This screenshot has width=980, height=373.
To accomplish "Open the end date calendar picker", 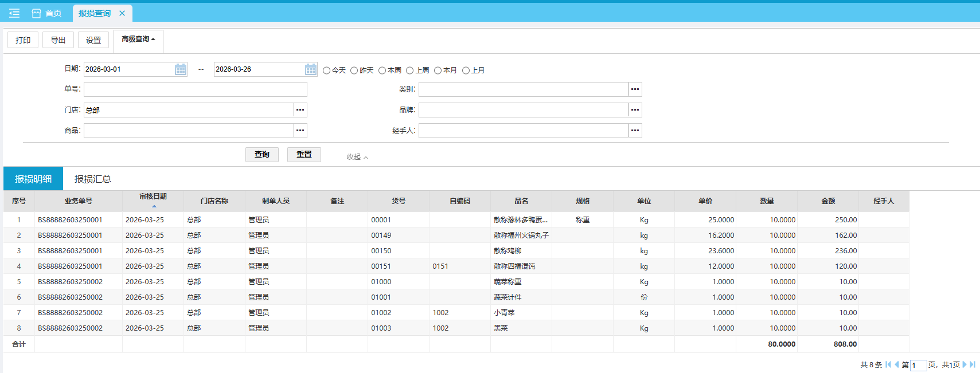I will [311, 69].
